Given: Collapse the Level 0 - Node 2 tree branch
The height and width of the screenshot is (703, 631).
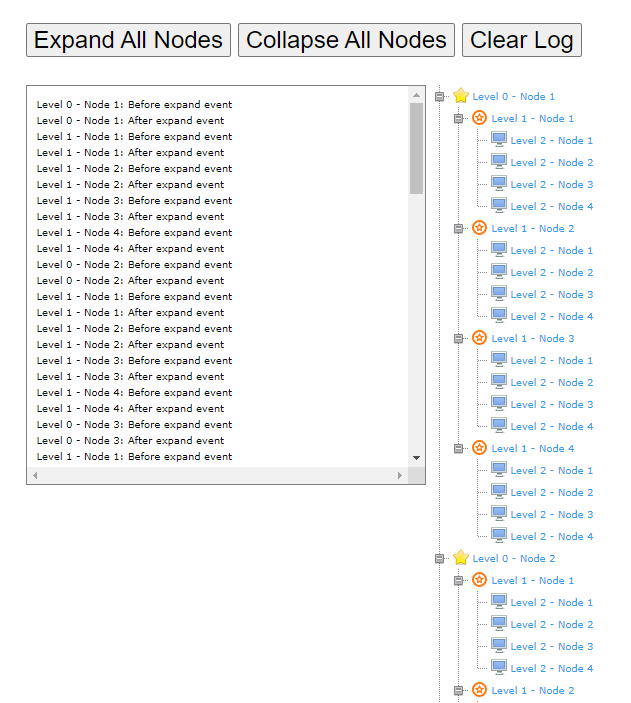Looking at the screenshot, I should 440,559.
